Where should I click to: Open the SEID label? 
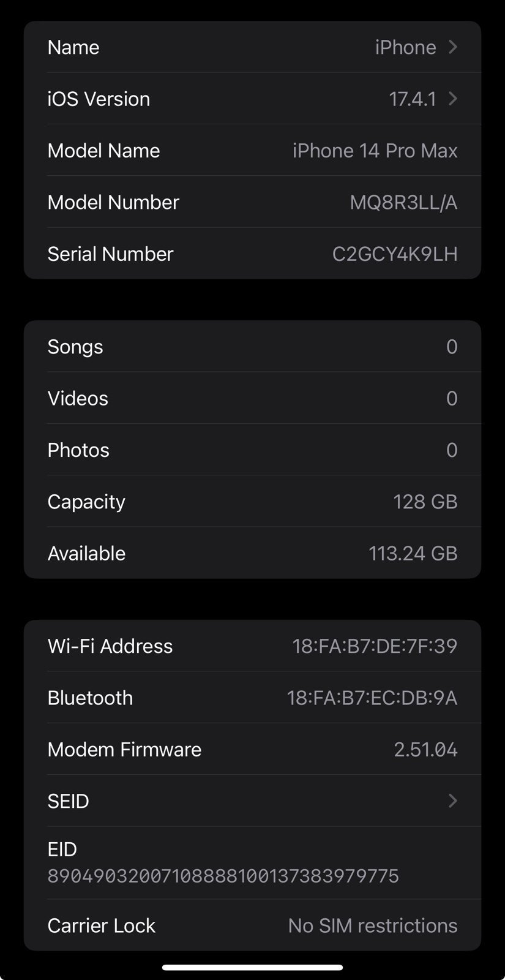[x=69, y=801]
